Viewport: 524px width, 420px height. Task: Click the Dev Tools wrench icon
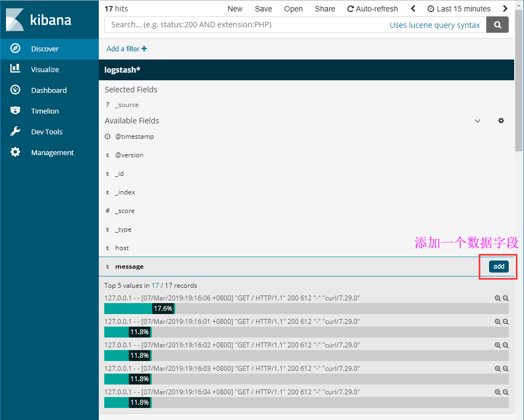tap(15, 132)
